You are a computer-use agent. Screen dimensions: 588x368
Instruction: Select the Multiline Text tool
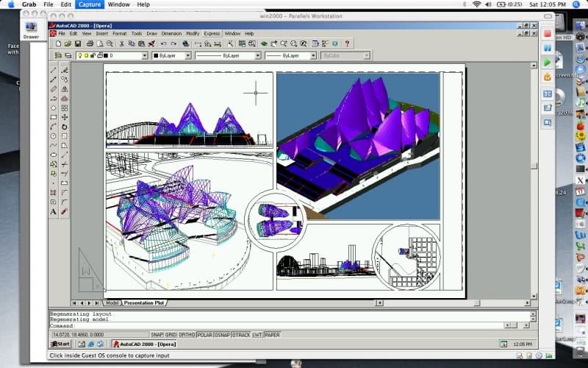54,212
